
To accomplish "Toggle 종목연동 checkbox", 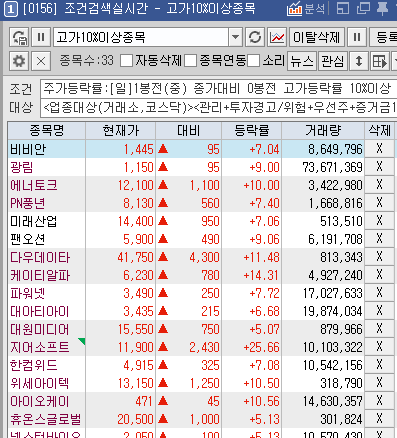I will point(190,61).
